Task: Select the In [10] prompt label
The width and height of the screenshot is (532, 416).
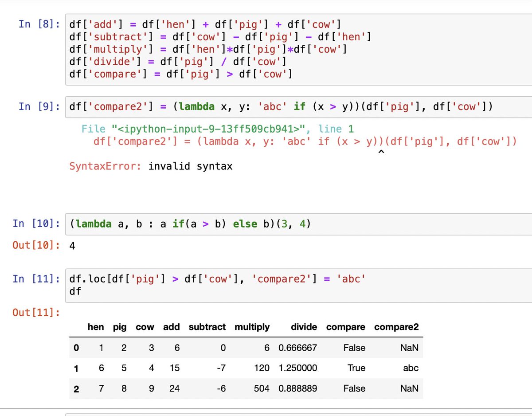Action: (x=37, y=224)
